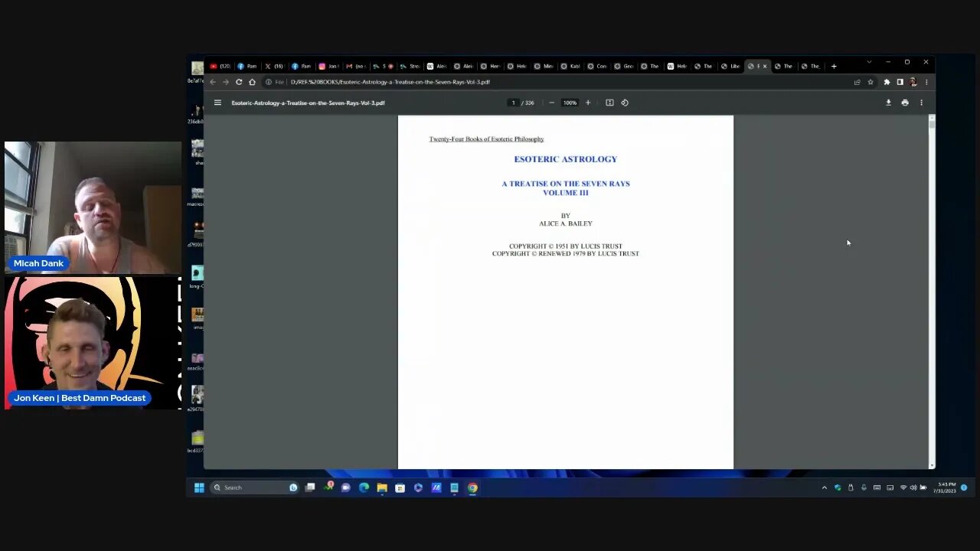Viewport: 980px width, 551px height.
Task: Open the PDF viewer sidebar menu
Action: coord(217,103)
